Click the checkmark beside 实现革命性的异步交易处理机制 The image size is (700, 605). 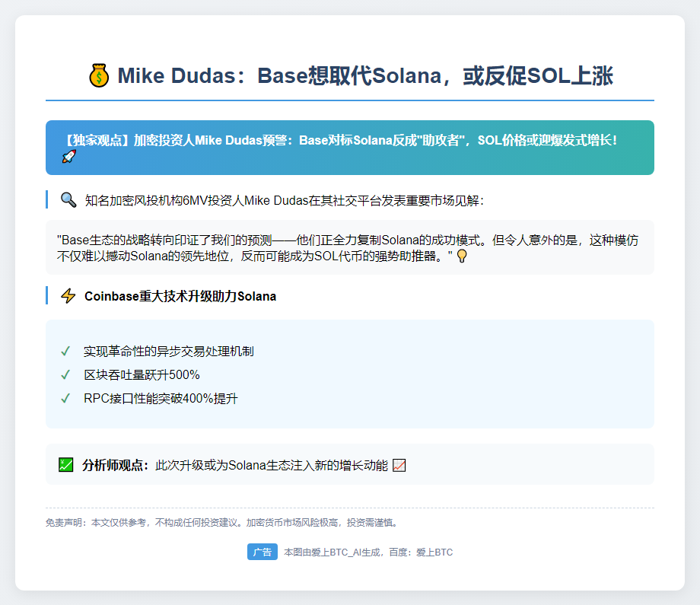click(x=65, y=352)
